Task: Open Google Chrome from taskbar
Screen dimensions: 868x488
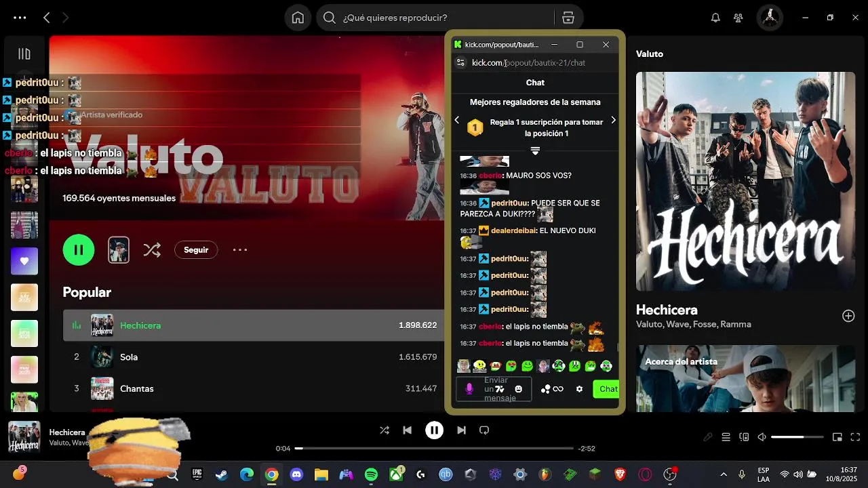Action: [271, 475]
